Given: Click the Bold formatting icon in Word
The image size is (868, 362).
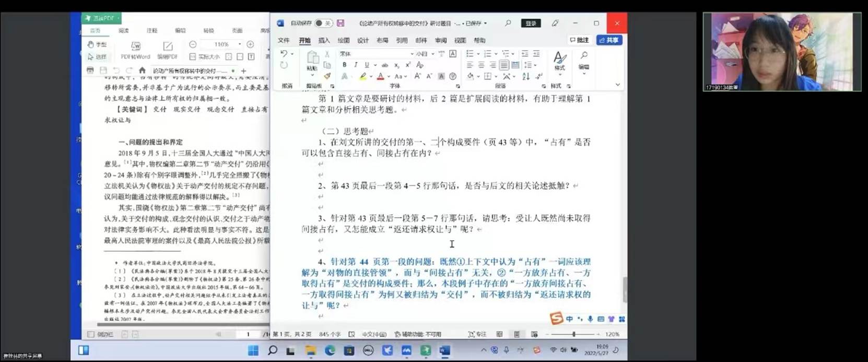Looking at the screenshot, I should (344, 65).
